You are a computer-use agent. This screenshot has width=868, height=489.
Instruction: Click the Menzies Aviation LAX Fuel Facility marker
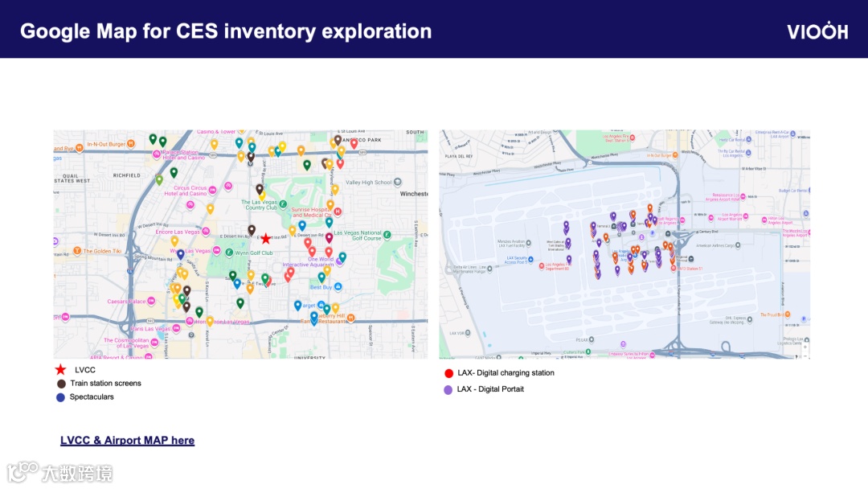[529, 243]
